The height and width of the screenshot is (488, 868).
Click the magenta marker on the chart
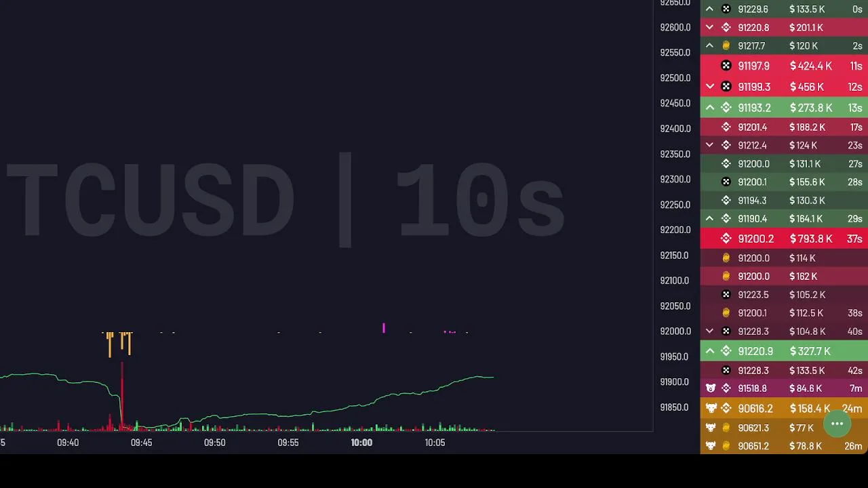click(384, 328)
